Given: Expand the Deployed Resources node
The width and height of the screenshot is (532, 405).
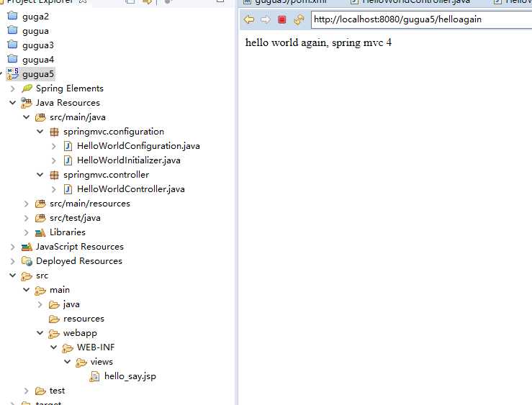Looking at the screenshot, I should (x=12, y=261).
